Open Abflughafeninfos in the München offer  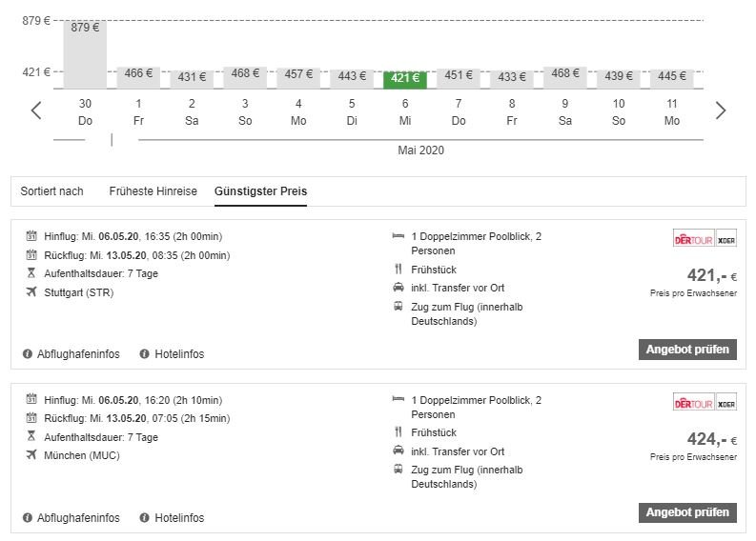point(78,518)
